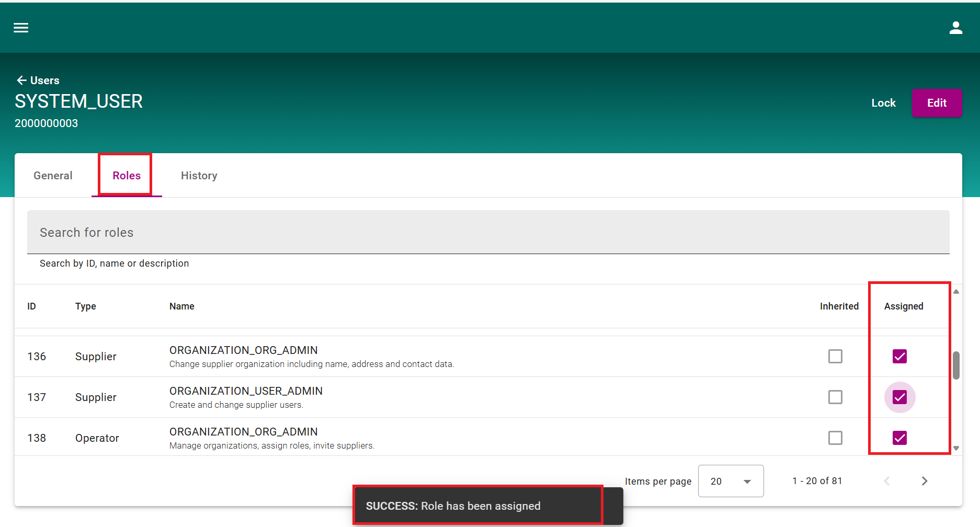Toggle Assigned checkbox for ORGANIZATION_USER_ADMIN role 137

tap(899, 397)
